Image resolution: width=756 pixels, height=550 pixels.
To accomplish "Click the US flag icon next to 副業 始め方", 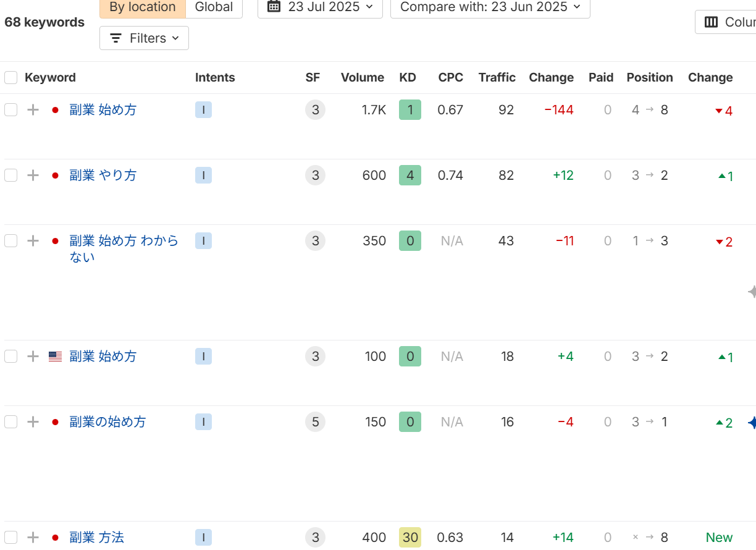I will 56,357.
